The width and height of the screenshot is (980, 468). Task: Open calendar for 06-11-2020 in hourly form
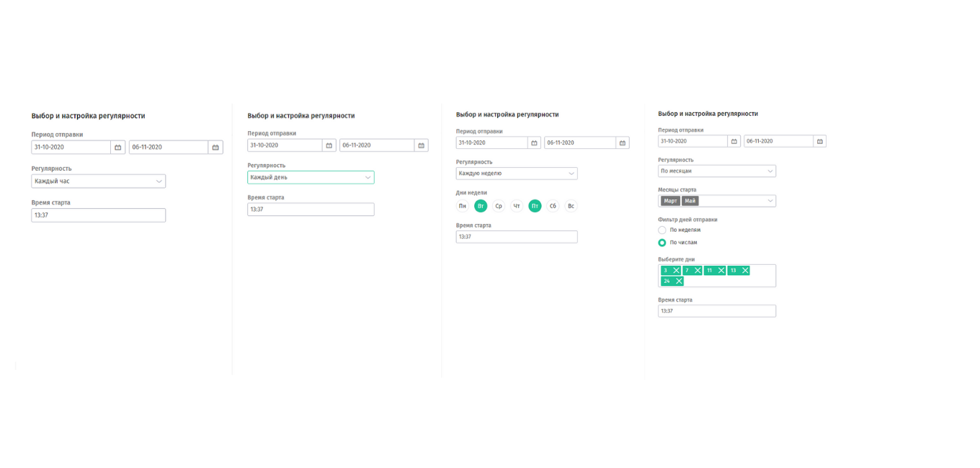(215, 147)
